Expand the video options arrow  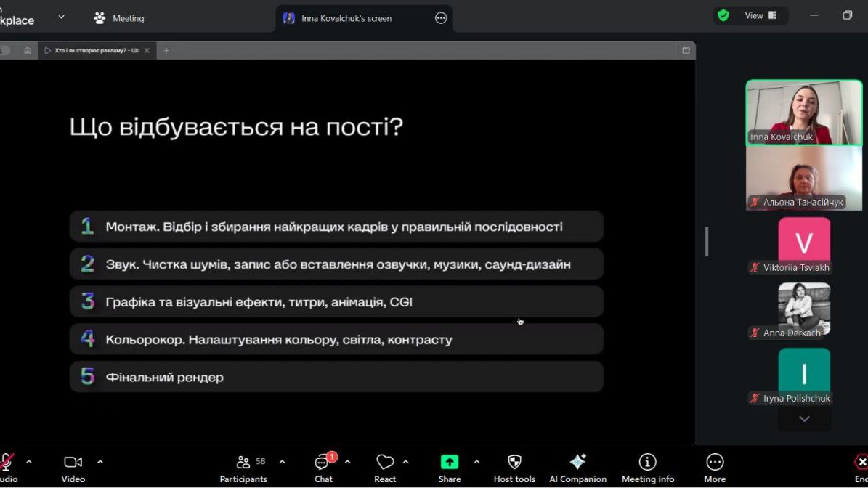click(100, 462)
